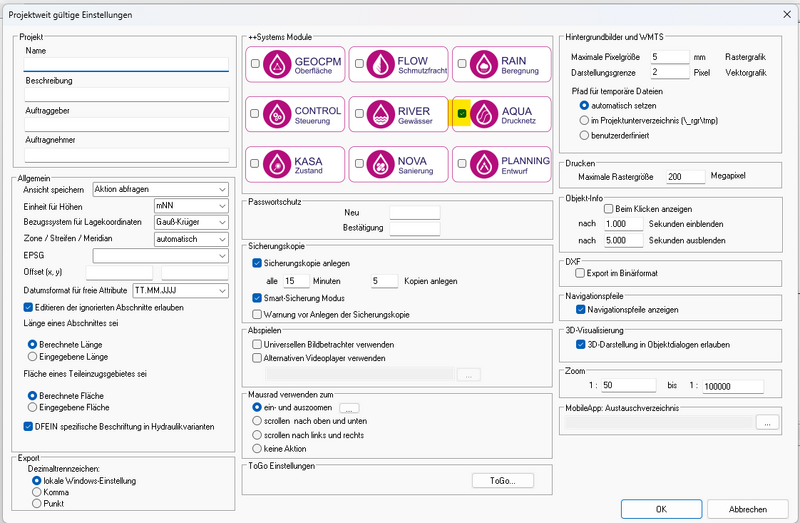800x523 pixels.
Task: Open the Bezugssystem für Lagekoordinaten dropdown
Action: [191, 222]
